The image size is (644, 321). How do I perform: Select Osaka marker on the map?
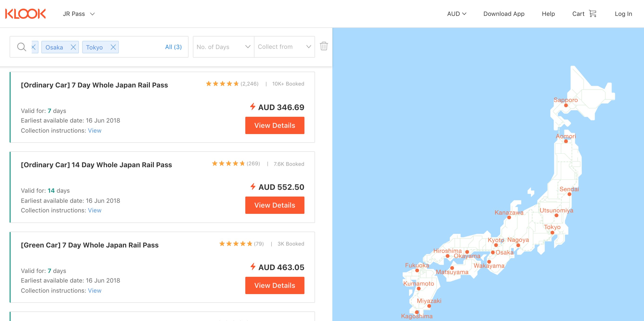pyautogui.click(x=493, y=253)
